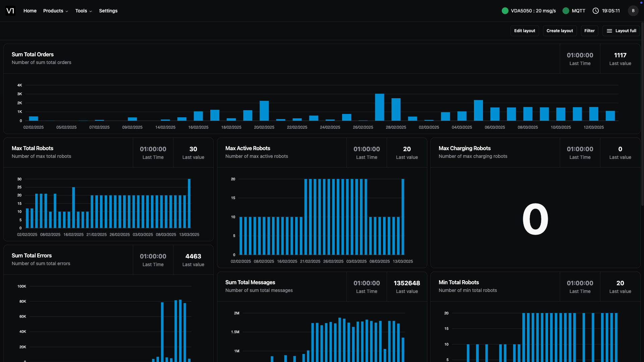Click the VDA5050 green status indicator

(x=505, y=11)
